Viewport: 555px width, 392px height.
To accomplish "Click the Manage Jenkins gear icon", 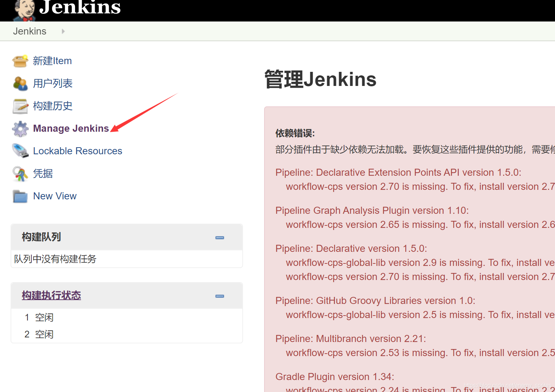I will pos(20,129).
